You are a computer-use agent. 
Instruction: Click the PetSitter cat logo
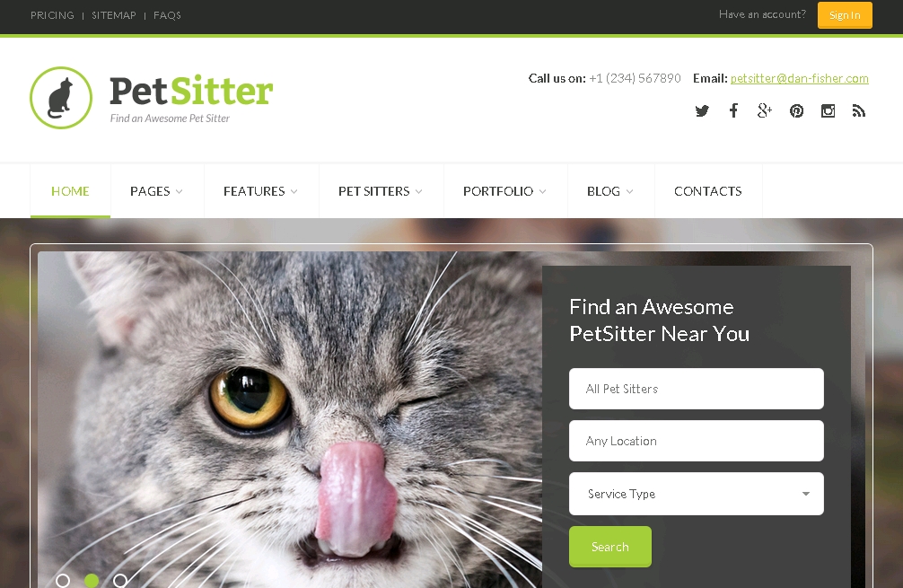pos(61,98)
